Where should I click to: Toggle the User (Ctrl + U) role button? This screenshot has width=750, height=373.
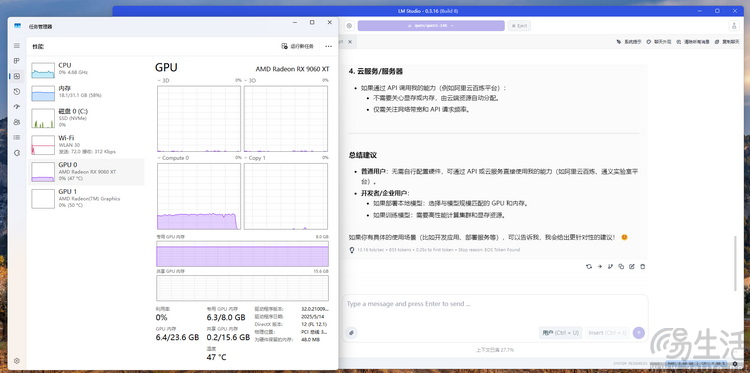point(560,333)
